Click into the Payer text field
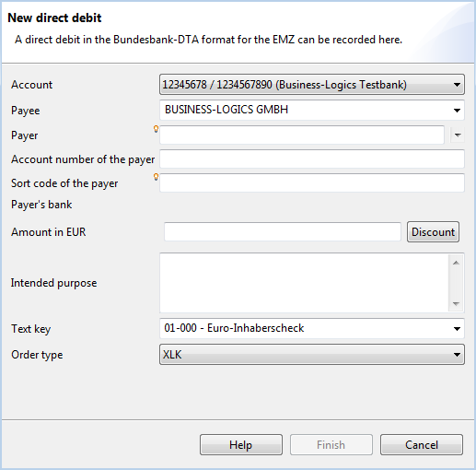The image size is (476, 470). click(302, 135)
